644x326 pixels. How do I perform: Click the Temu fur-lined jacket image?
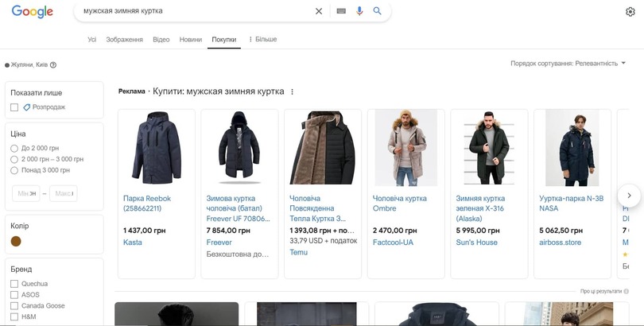coord(323,148)
